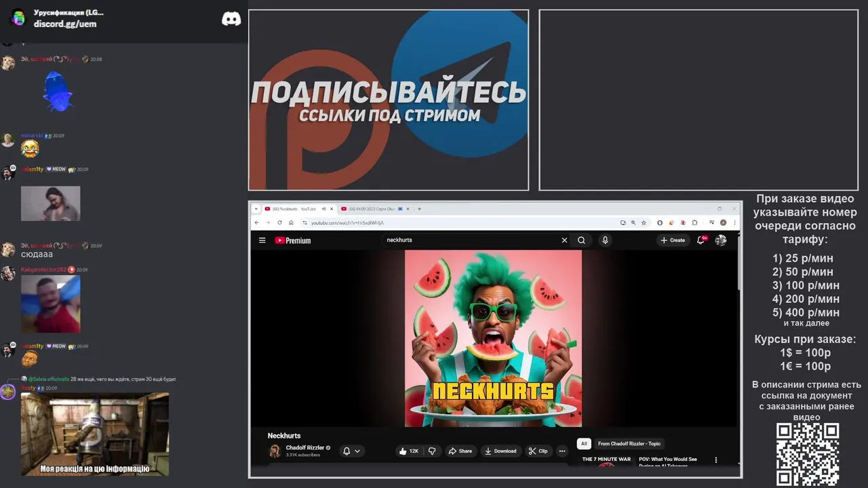The width and height of the screenshot is (868, 488).
Task: Go back in the browser
Action: tap(257, 222)
